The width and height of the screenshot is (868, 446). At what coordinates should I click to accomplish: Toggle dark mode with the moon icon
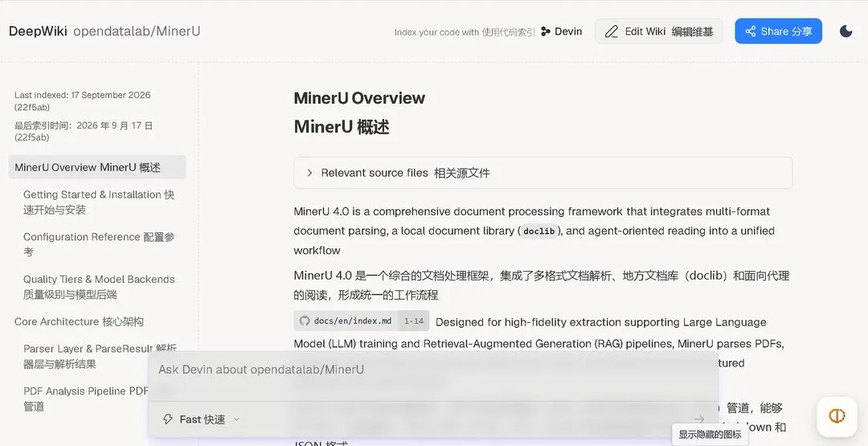[845, 31]
